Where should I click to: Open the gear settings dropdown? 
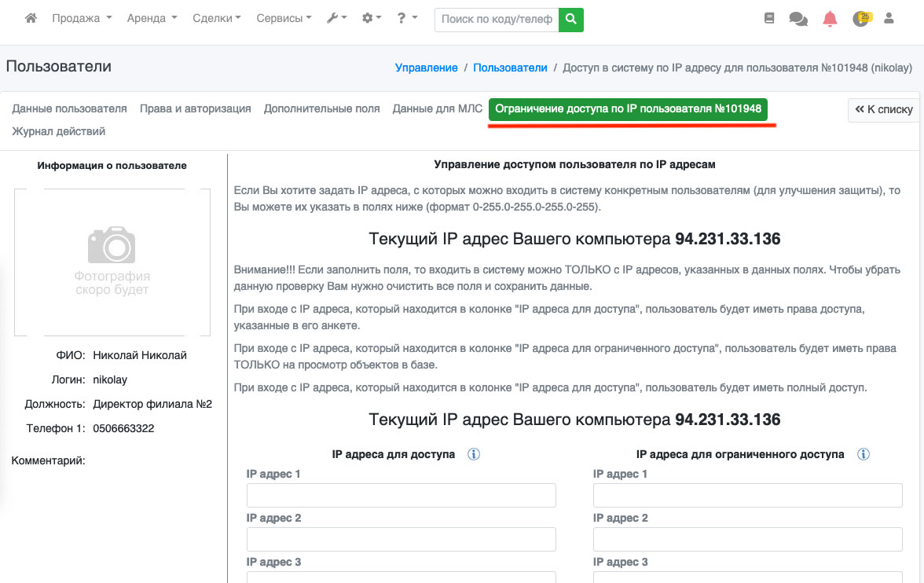click(371, 18)
